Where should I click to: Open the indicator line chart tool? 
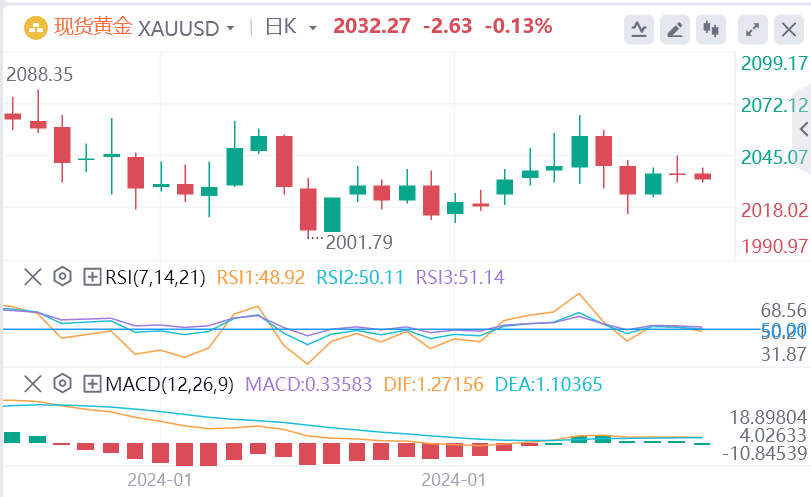pyautogui.click(x=638, y=29)
